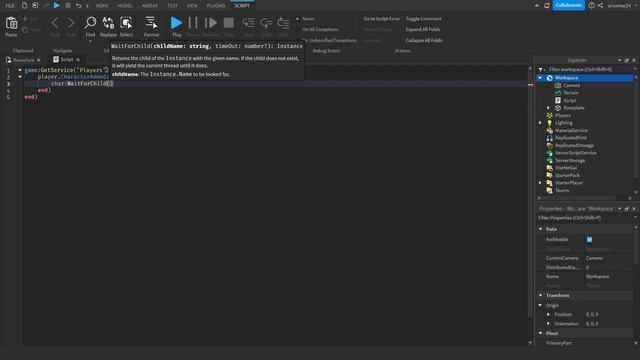
Task: Navigate Back with left chevron
Action: tap(55, 23)
